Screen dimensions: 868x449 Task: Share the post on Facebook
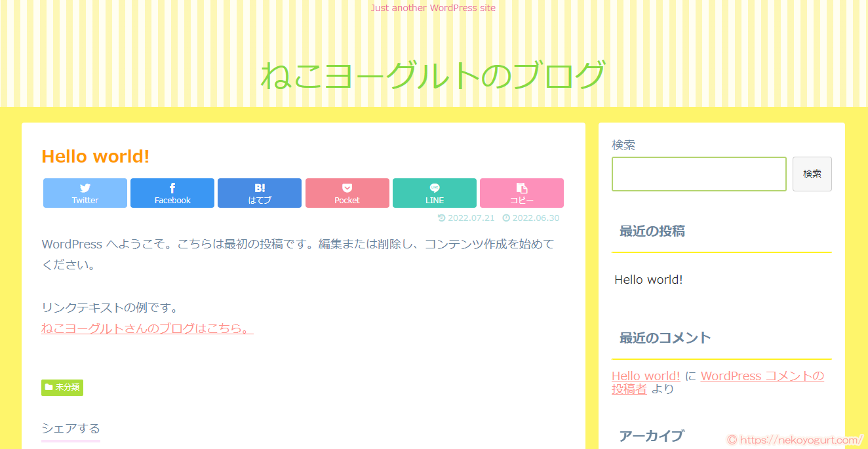click(x=172, y=193)
